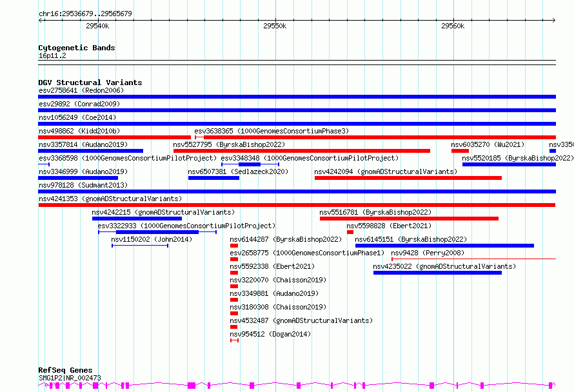Click the thick blue bar under esv3322933

pyautogui.click(x=157, y=232)
